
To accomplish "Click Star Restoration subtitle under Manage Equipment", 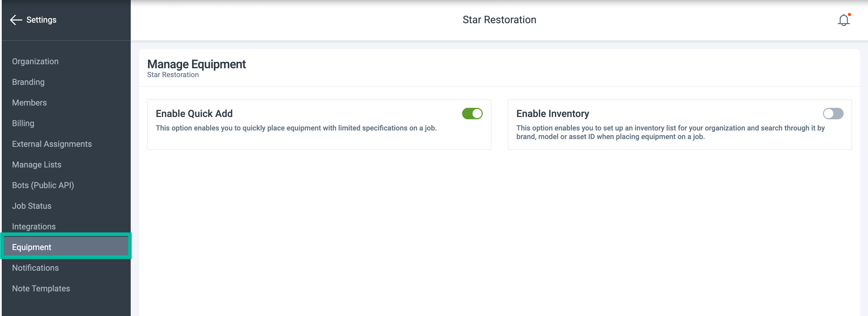I will (173, 75).
